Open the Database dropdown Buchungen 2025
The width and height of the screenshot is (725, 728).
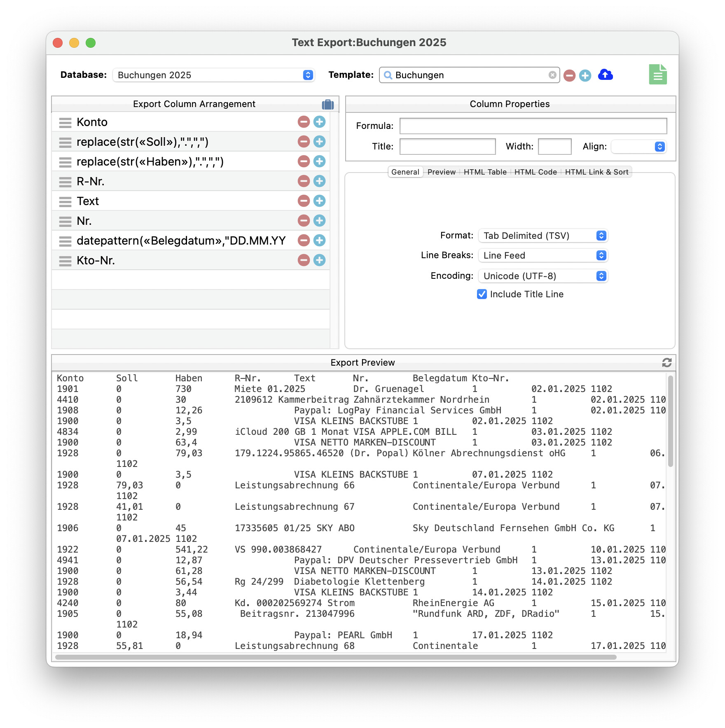point(213,75)
